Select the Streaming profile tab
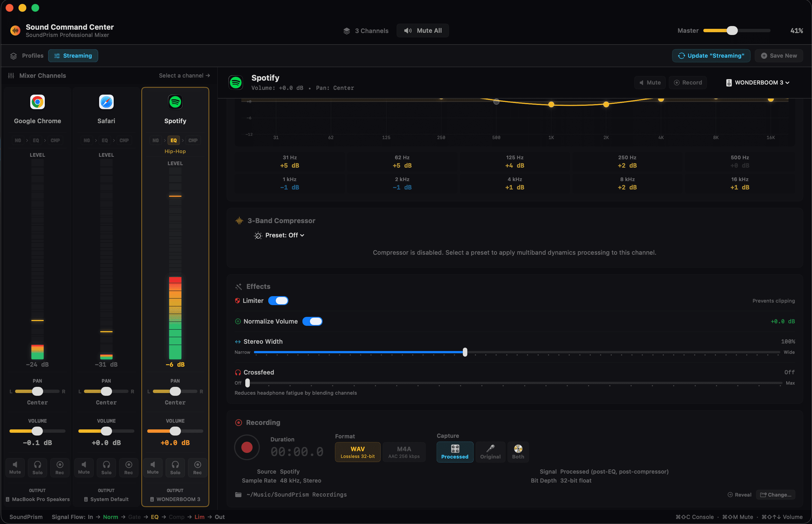Screen dimensions: 812x524 (x=73, y=55)
